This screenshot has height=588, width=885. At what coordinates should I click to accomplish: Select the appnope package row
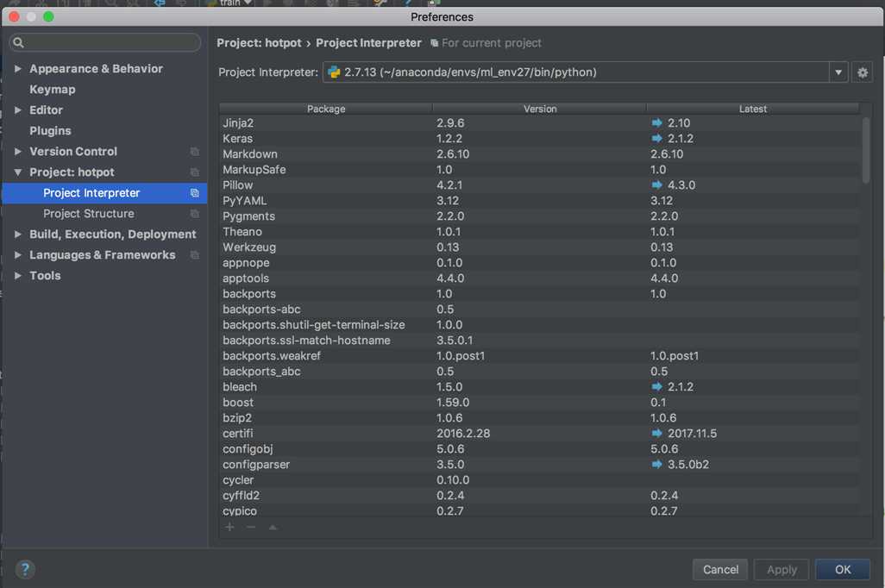tap(540, 262)
